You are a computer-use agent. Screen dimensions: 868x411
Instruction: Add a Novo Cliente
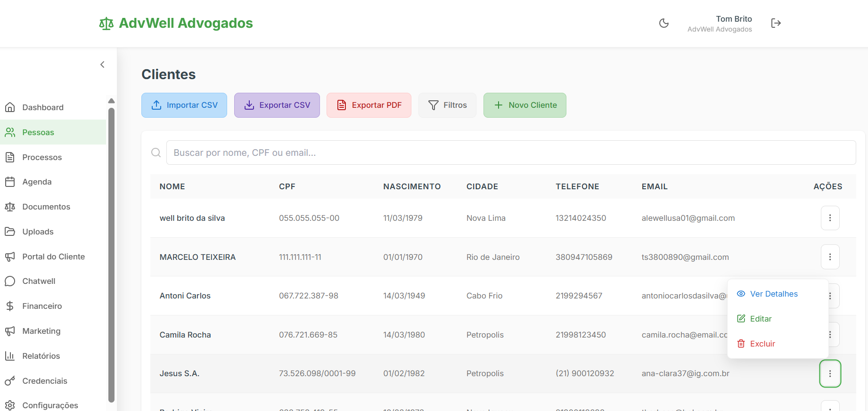point(525,105)
